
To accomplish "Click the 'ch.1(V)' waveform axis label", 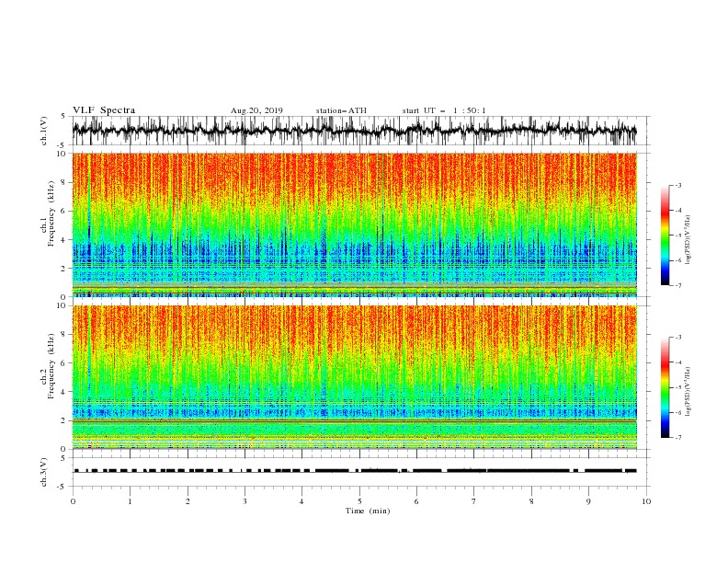I will click(44, 131).
